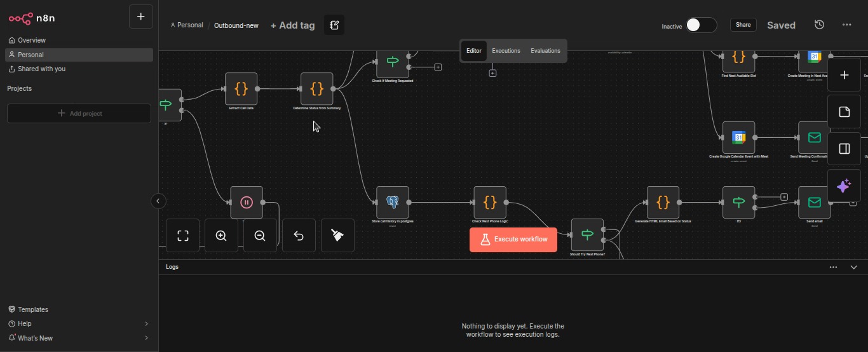
Task: Click the zoom in button
Action: [221, 236]
